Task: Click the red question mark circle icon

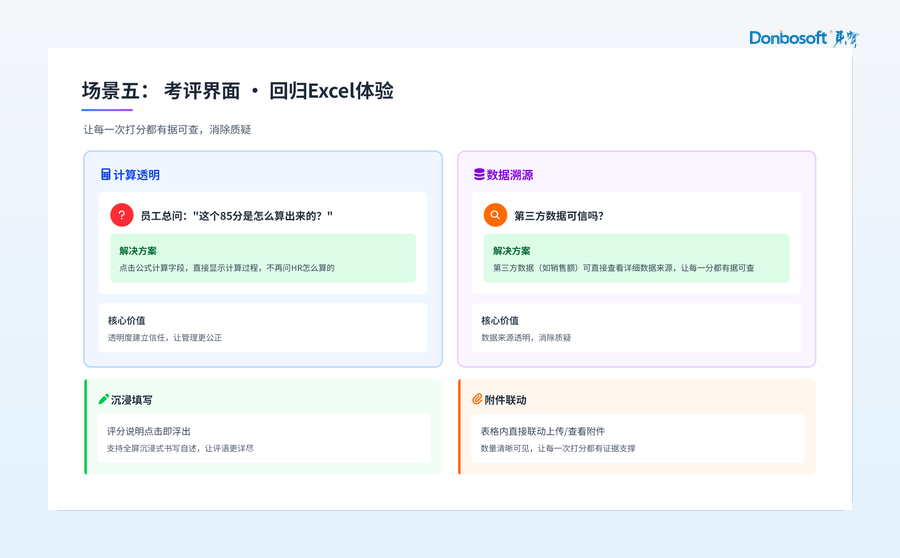Action: click(x=122, y=215)
